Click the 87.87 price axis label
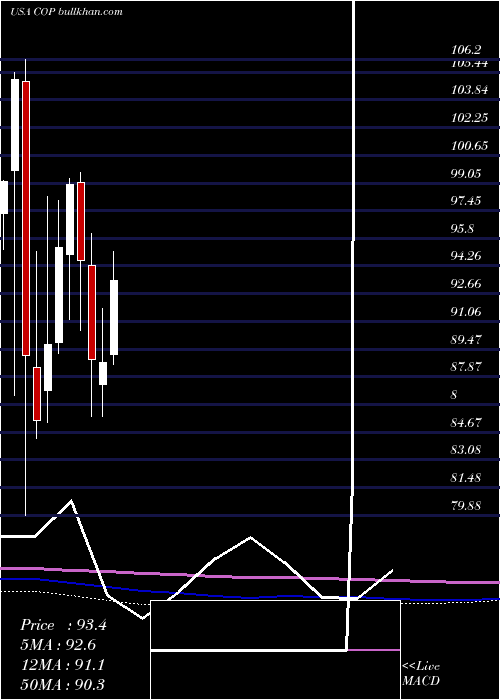500x700 pixels. click(466, 367)
